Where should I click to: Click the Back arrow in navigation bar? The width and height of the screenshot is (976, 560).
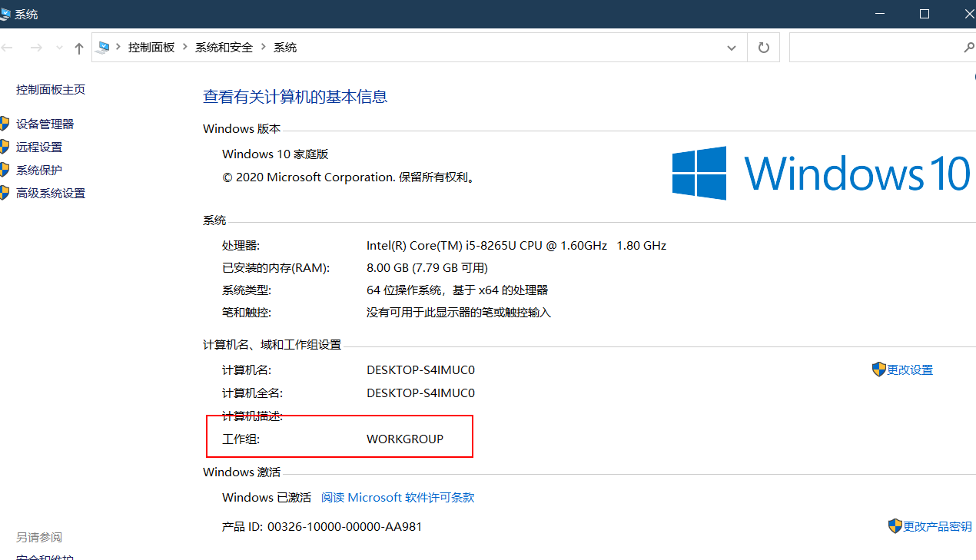pos(7,48)
